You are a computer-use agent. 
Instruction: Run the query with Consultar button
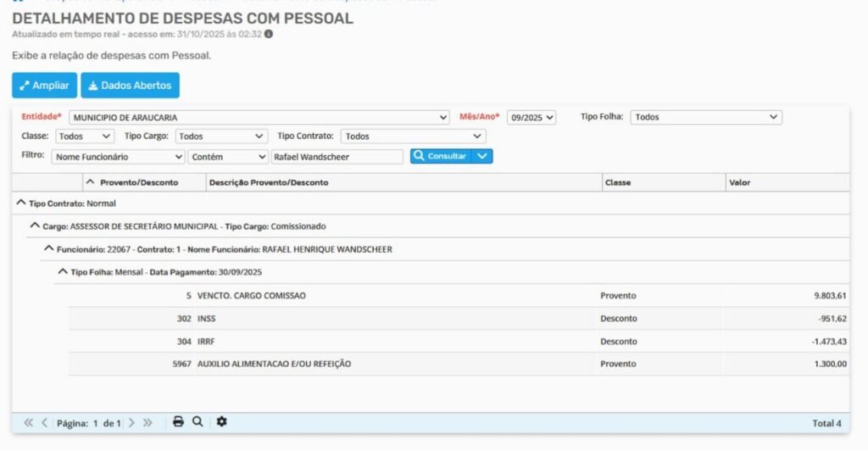[x=440, y=156]
